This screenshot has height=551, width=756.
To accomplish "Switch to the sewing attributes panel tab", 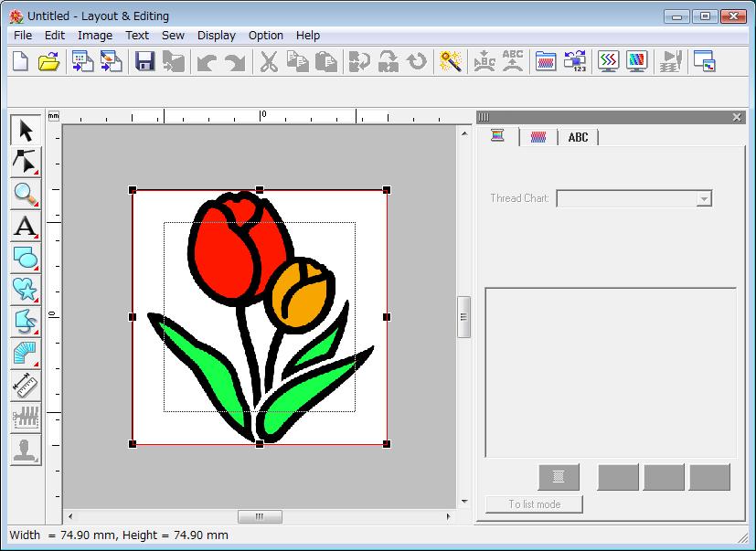I will (538, 137).
